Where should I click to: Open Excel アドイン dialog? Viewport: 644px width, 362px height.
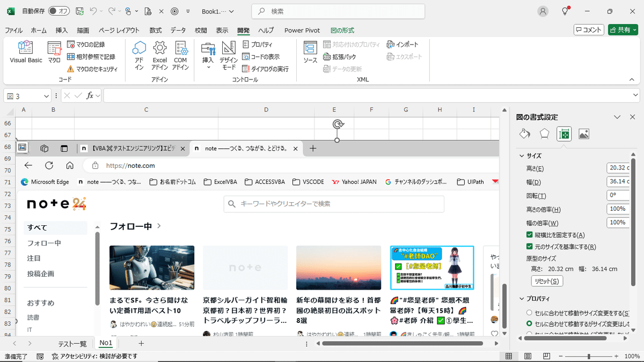tap(159, 56)
